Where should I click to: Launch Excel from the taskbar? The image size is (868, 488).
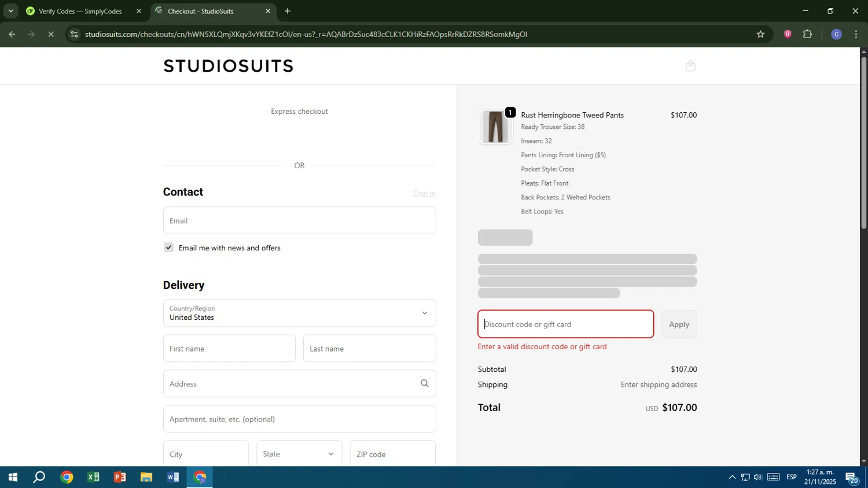[93, 478]
